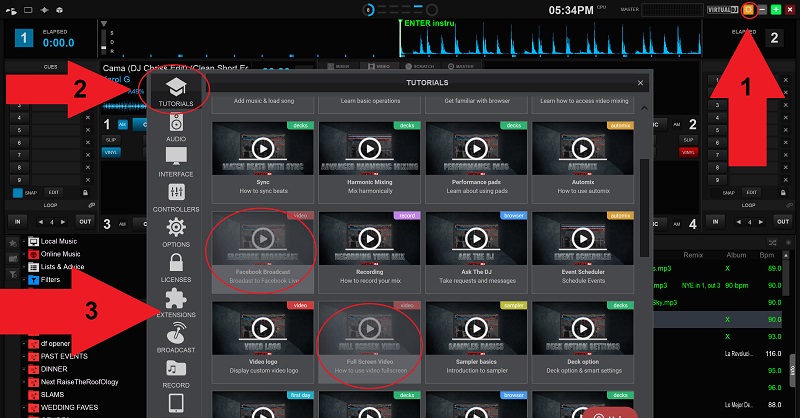Expand the WEDDING FAVES folder
This screenshot has width=800, height=418.
coord(23,407)
